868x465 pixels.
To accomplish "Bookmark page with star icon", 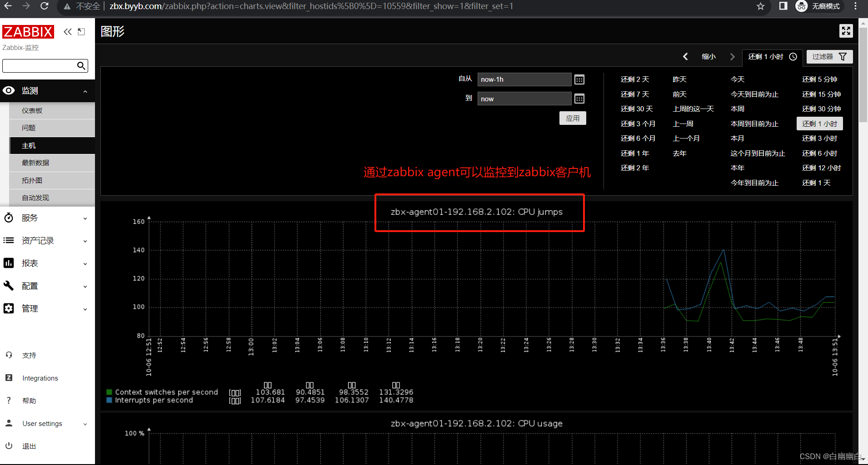I will click(761, 6).
